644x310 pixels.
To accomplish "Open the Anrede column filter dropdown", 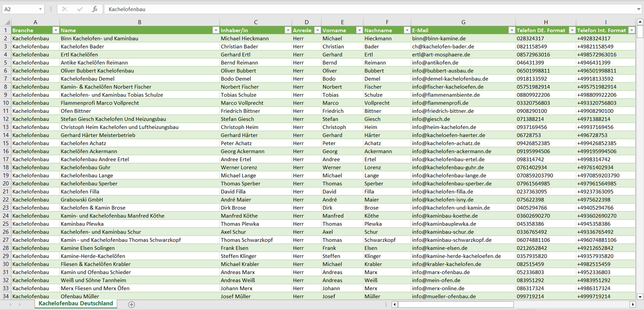I will coord(317,30).
